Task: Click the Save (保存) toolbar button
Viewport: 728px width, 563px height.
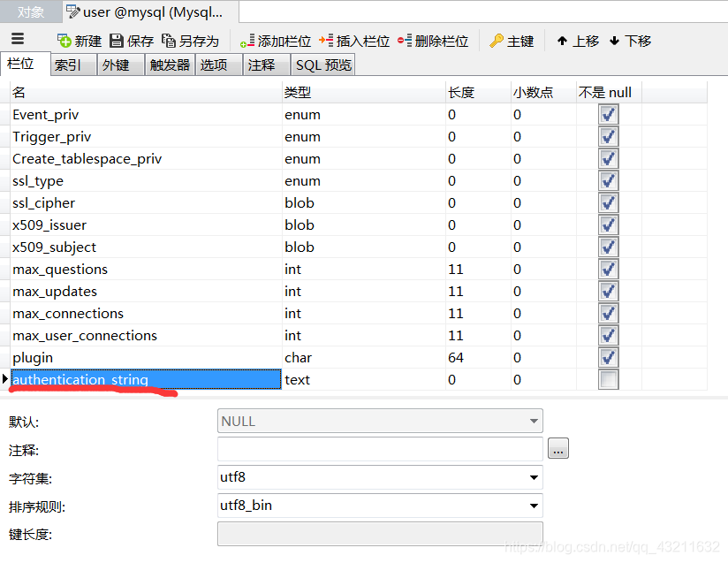Action: [x=132, y=41]
